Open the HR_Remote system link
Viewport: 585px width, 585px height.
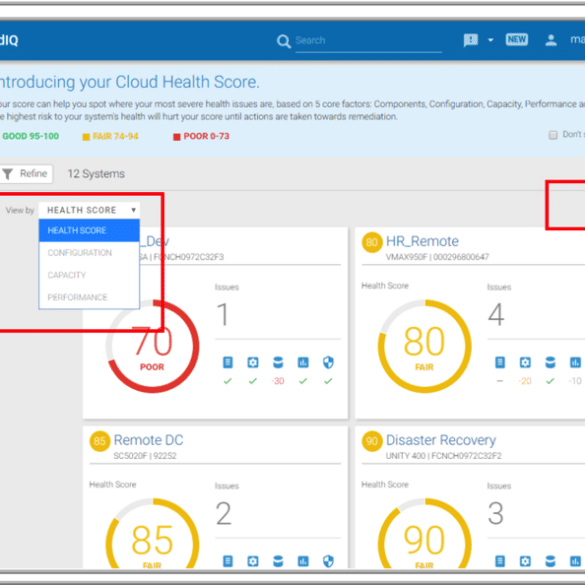coord(422,241)
